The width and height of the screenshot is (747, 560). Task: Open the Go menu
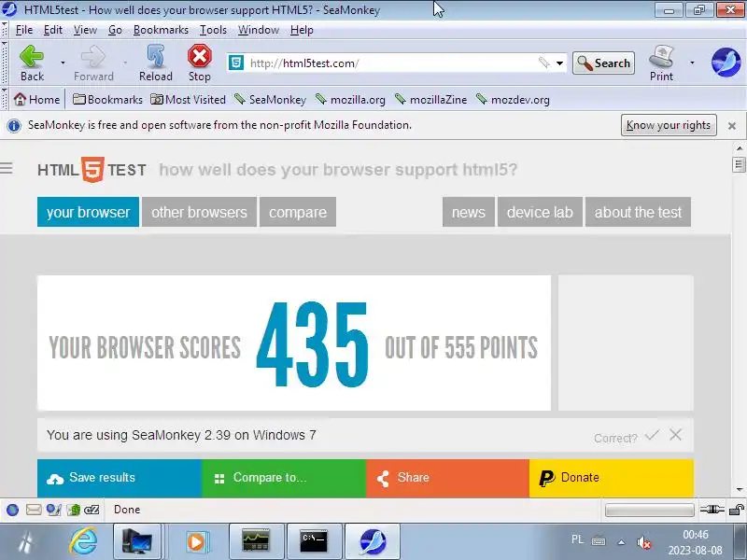(x=115, y=30)
